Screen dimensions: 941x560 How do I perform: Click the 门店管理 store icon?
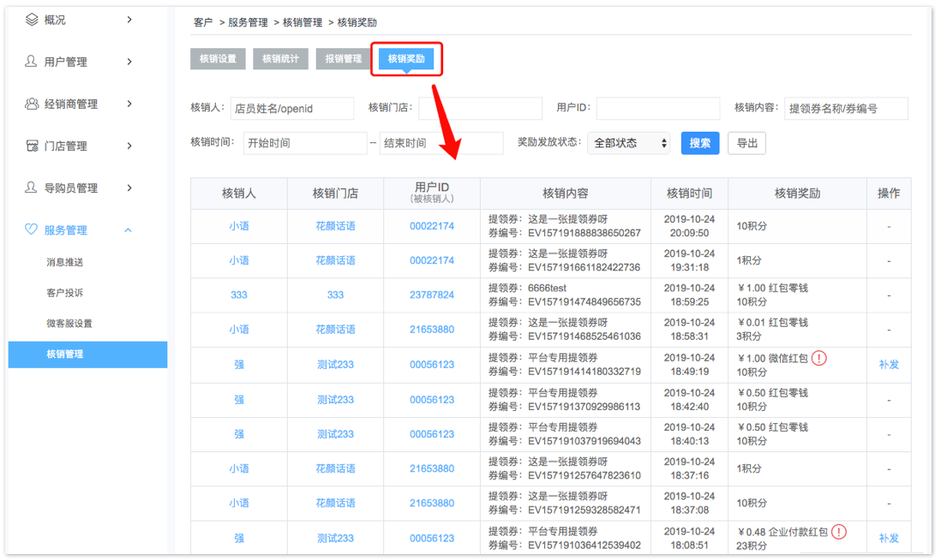point(33,146)
